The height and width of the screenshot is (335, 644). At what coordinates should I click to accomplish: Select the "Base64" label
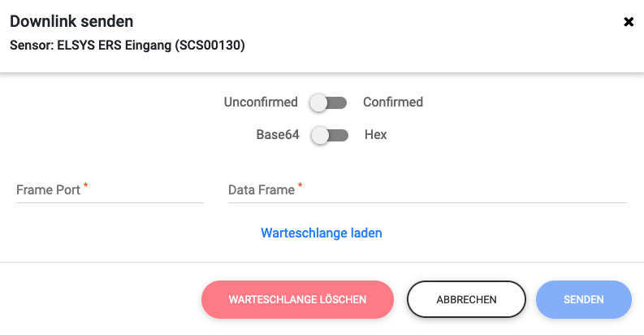(278, 135)
